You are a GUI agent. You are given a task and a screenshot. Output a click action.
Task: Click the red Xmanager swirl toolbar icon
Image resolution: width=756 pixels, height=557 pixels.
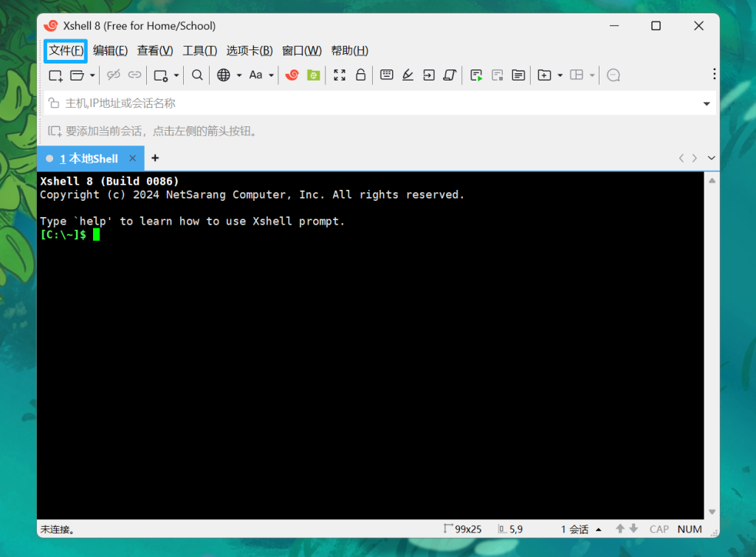[x=292, y=75]
